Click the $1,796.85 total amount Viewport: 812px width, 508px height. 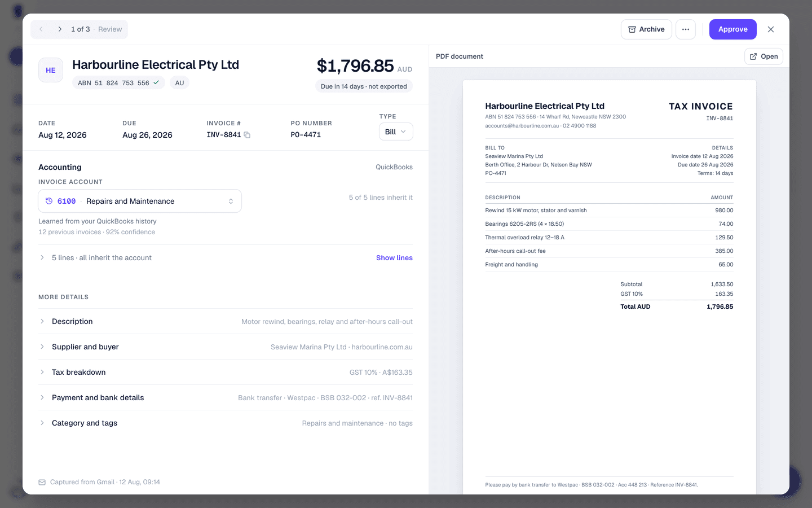(x=355, y=66)
